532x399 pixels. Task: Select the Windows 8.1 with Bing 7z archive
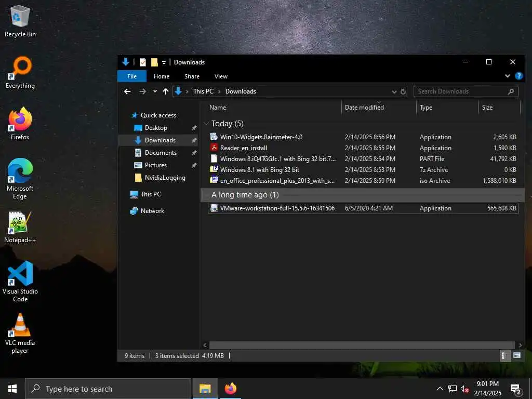pos(362,170)
